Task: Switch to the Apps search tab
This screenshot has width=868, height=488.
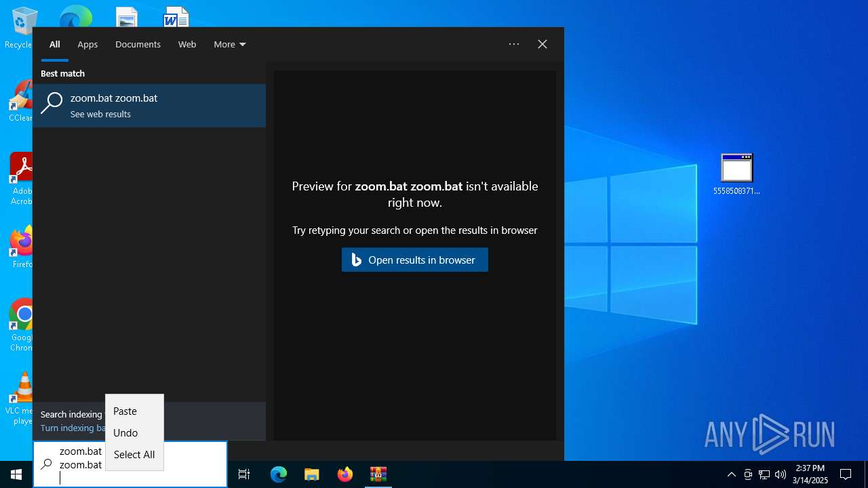Action: [87, 45]
